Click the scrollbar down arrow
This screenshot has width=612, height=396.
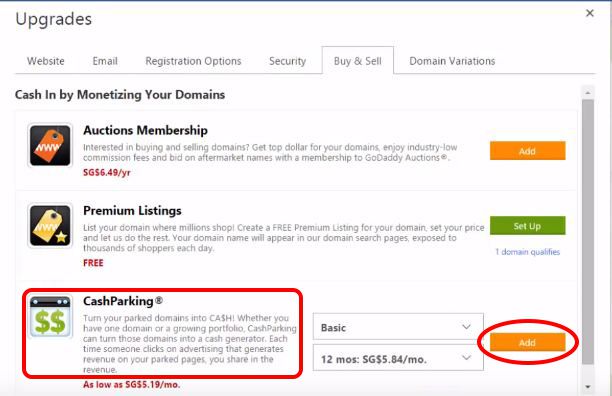(588, 387)
